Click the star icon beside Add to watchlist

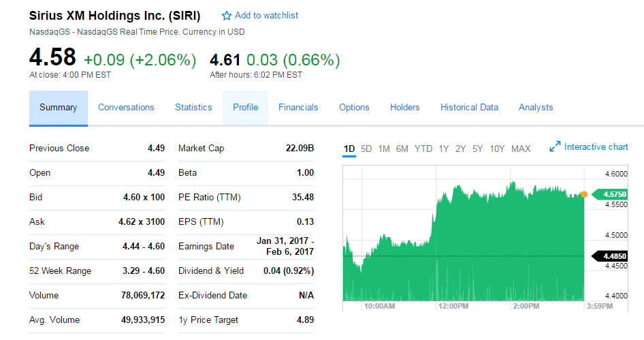226,16
